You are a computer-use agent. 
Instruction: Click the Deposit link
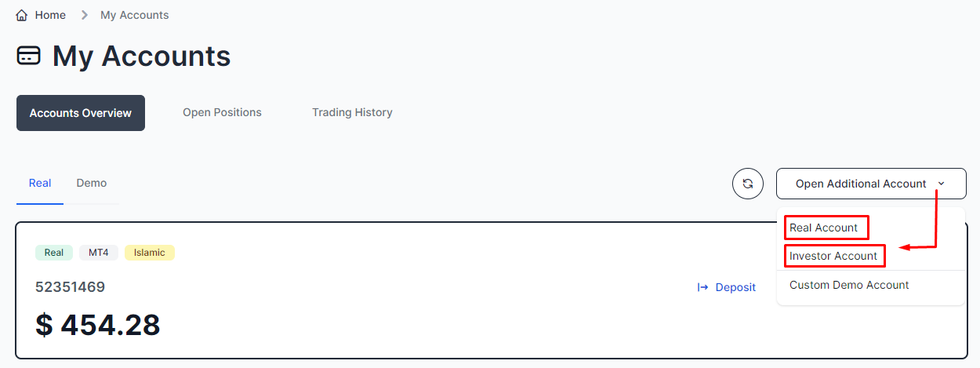[735, 287]
